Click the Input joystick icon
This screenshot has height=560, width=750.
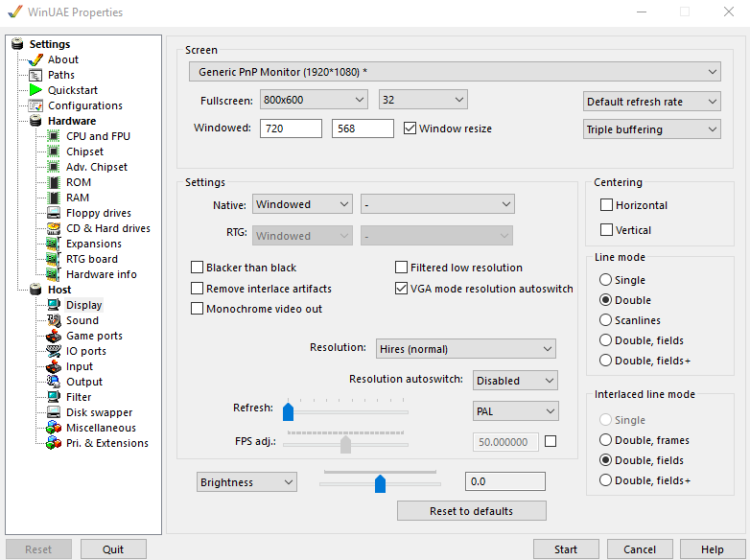pos(54,366)
